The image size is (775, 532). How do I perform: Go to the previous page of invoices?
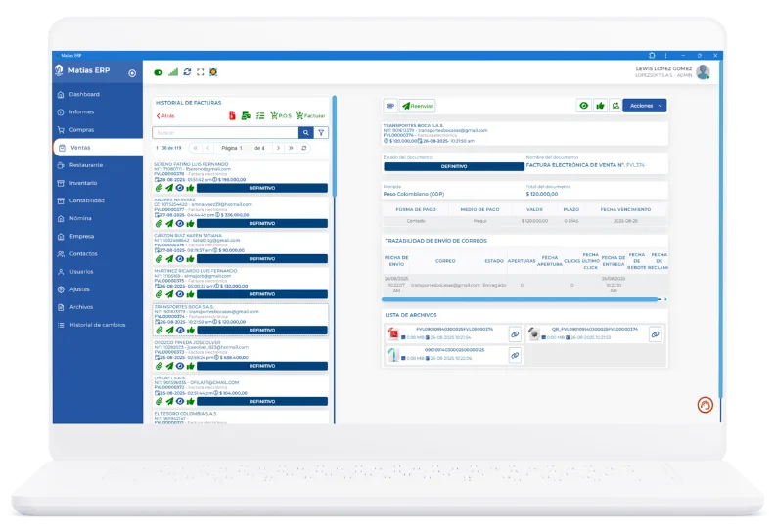pyautogui.click(x=208, y=148)
